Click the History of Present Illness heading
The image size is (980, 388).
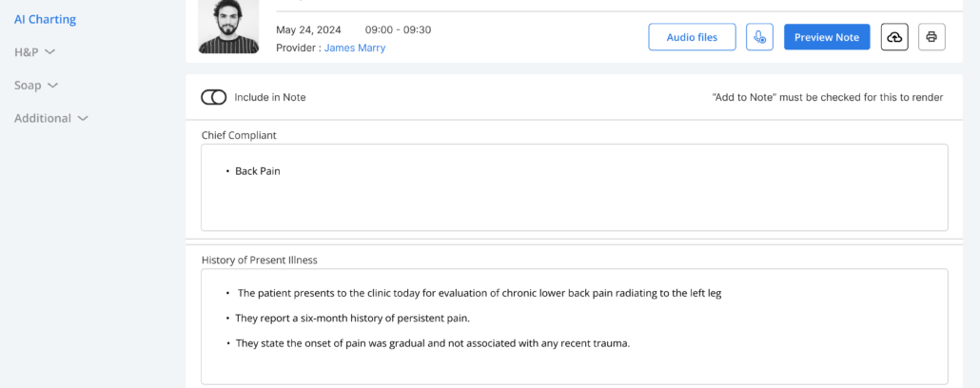click(260, 260)
